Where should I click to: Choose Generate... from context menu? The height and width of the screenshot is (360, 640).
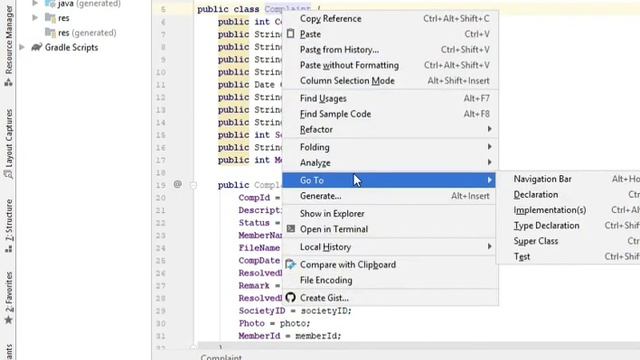[x=390, y=196]
